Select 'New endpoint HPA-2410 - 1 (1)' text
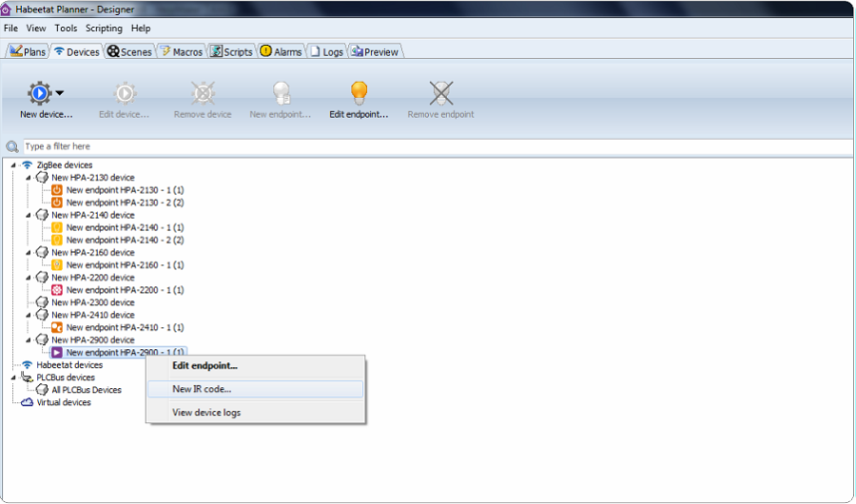856x504 pixels. [125, 328]
